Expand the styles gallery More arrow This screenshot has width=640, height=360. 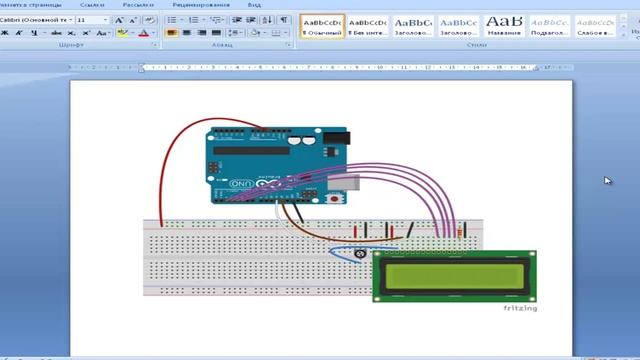pos(623,35)
